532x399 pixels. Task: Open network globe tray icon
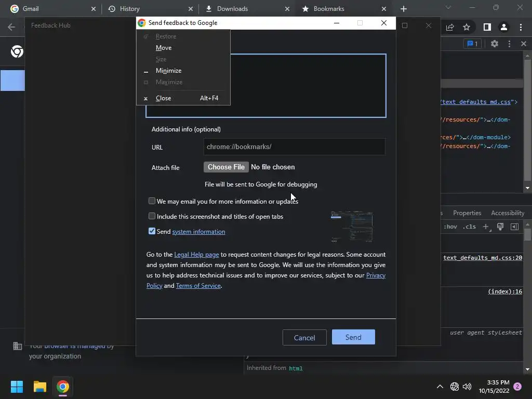click(454, 387)
